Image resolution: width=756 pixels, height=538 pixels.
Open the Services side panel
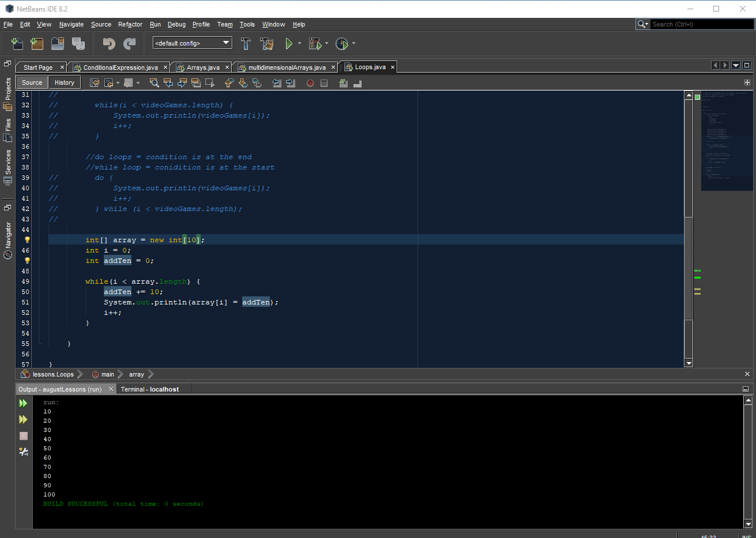7,167
